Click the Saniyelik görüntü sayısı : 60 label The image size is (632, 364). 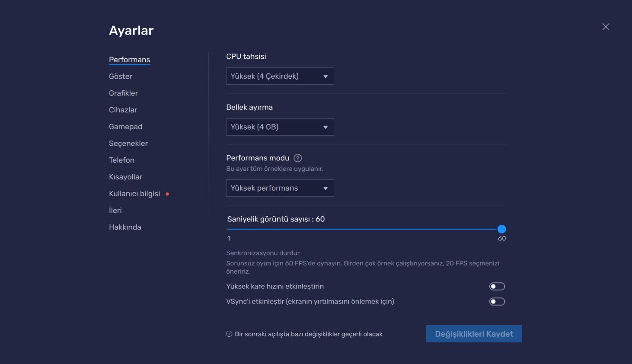click(276, 219)
